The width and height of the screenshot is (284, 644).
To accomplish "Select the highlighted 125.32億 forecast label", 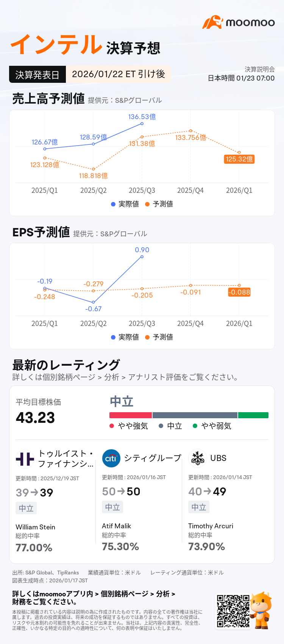I will (x=239, y=159).
